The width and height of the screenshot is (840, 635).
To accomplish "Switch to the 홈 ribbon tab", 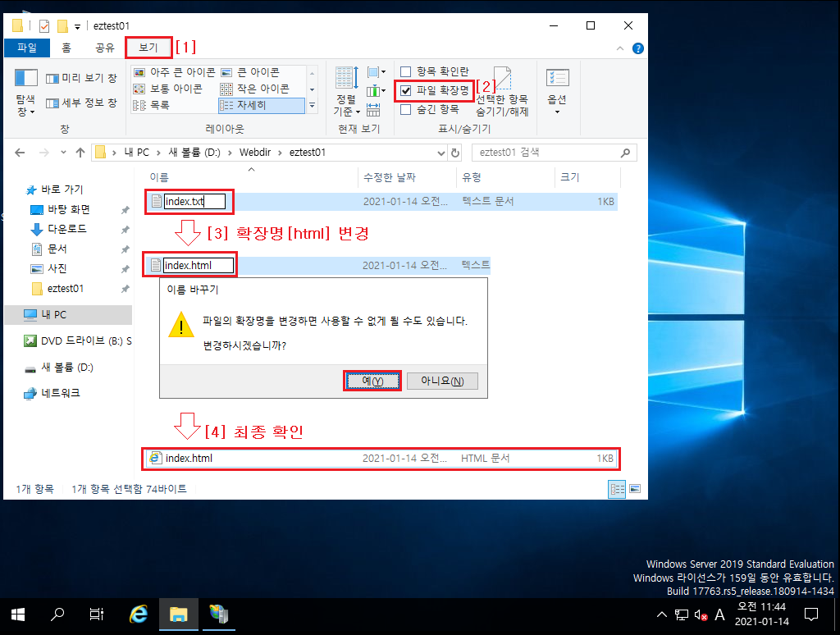I will [x=66, y=48].
